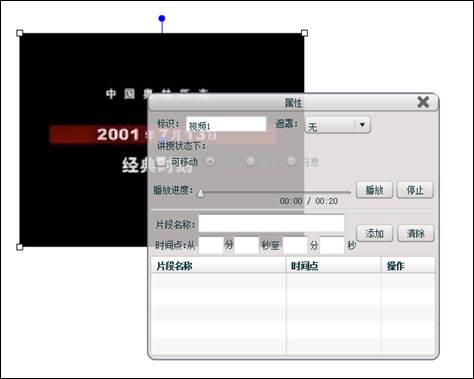
Task: Click the blue rotation handle above video
Action: [162, 18]
